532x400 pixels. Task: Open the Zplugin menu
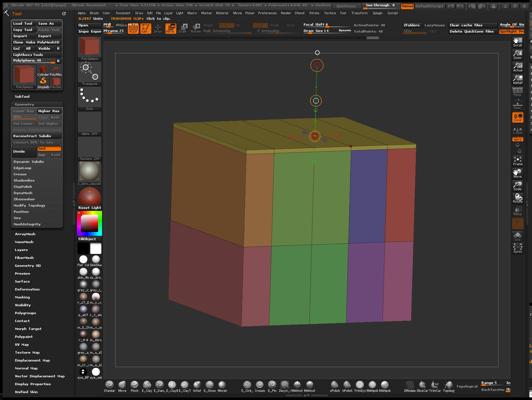(377, 13)
